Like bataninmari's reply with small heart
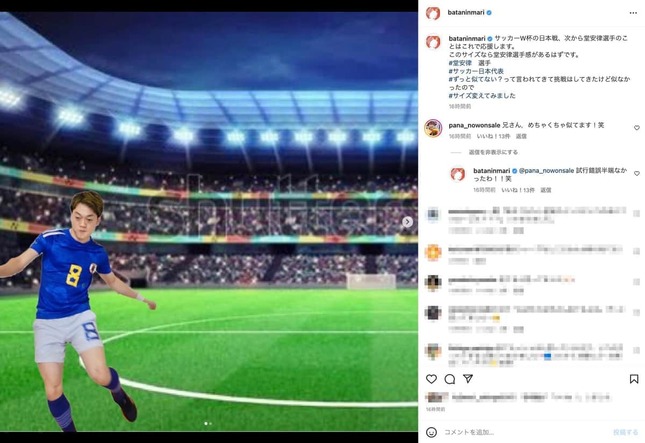Screen dimensions: 645x443 click(637, 174)
